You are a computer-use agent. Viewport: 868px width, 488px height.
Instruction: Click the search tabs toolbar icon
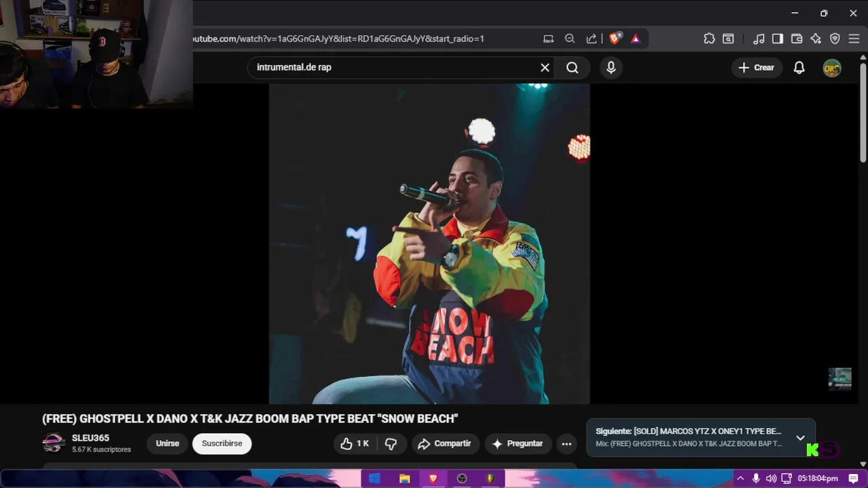coord(728,39)
